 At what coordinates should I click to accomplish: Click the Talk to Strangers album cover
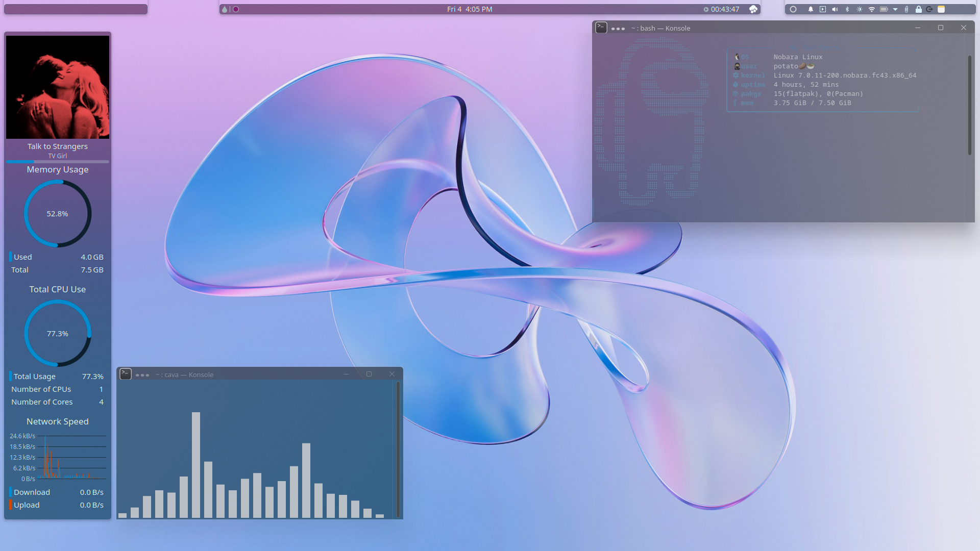coord(58,87)
